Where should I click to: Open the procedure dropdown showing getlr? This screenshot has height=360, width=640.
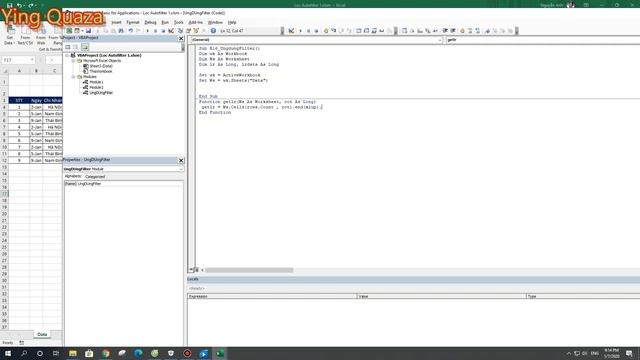pos(543,40)
